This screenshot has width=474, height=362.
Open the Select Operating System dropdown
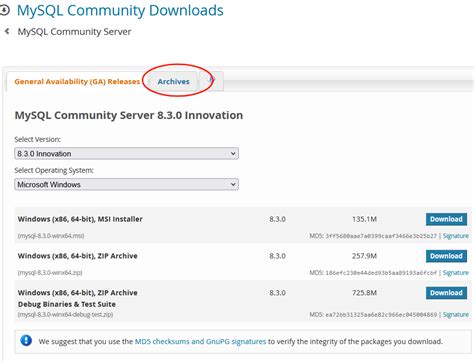point(126,184)
